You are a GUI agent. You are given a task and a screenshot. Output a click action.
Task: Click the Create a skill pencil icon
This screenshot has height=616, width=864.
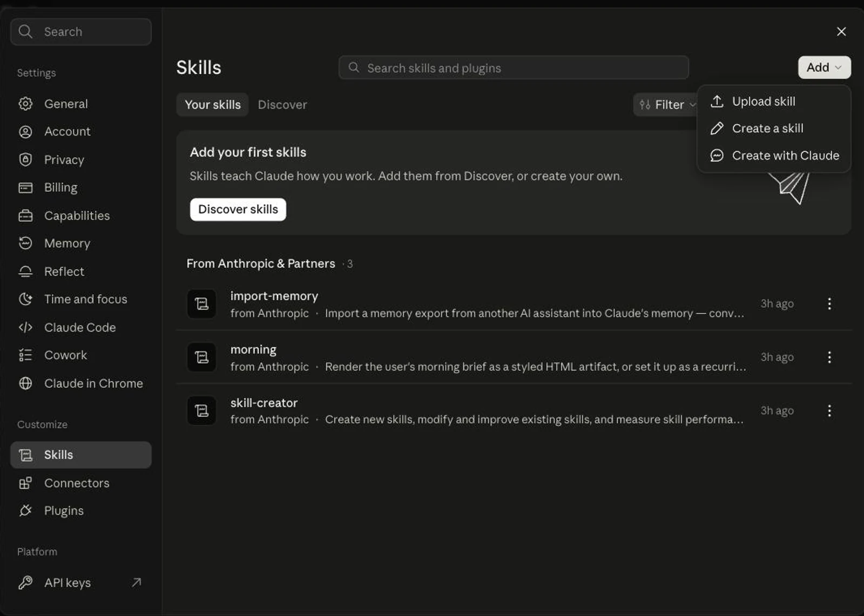[x=717, y=128]
